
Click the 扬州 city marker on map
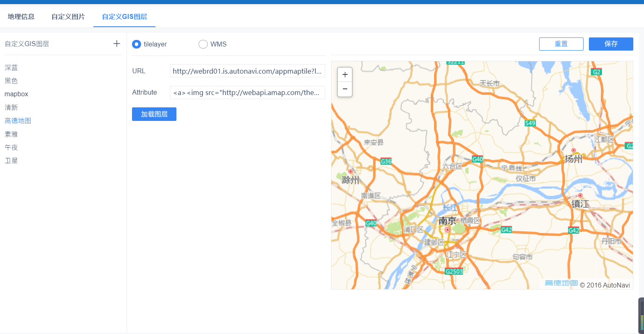point(574,151)
